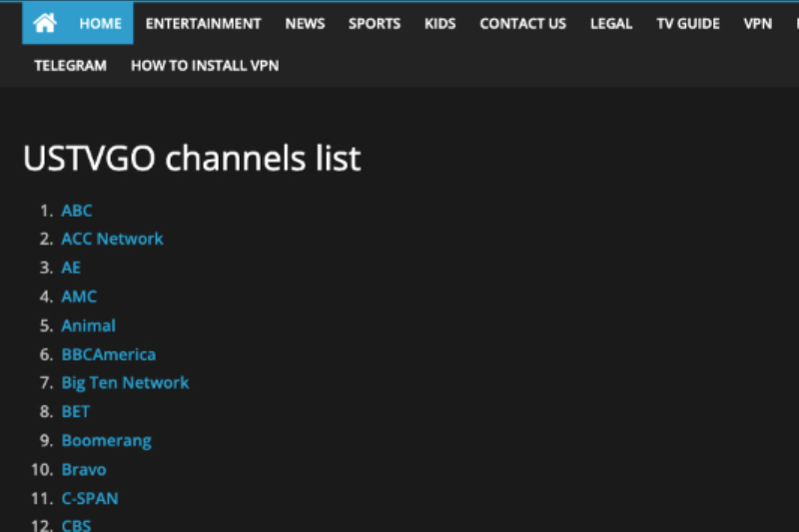This screenshot has height=532, width=799.
Task: Open the ABC channel link
Action: coord(77,211)
